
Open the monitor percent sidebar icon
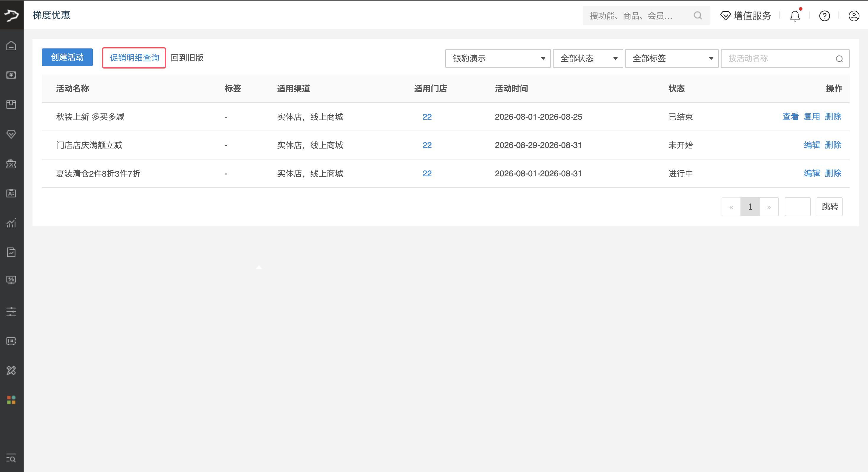click(x=11, y=280)
